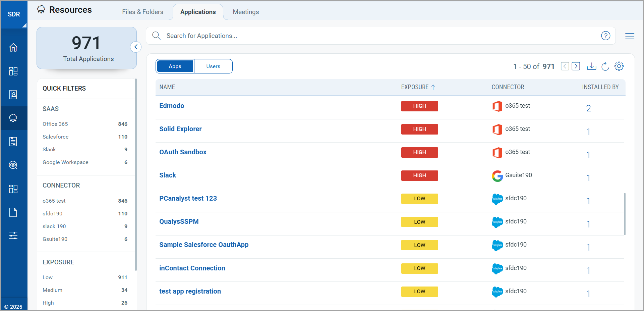Select the Apps view toggle
644x311 pixels.
click(x=175, y=66)
